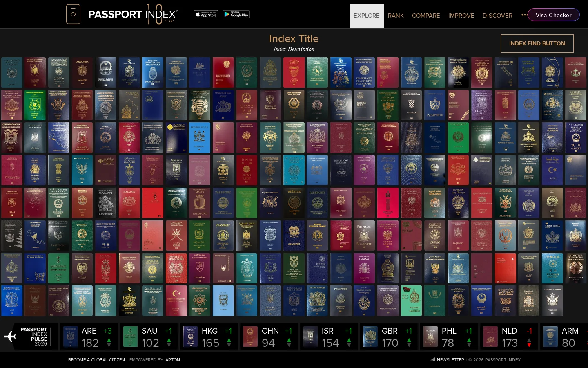588x368 pixels.
Task: Select the Canada passport cover
Action: point(129,105)
